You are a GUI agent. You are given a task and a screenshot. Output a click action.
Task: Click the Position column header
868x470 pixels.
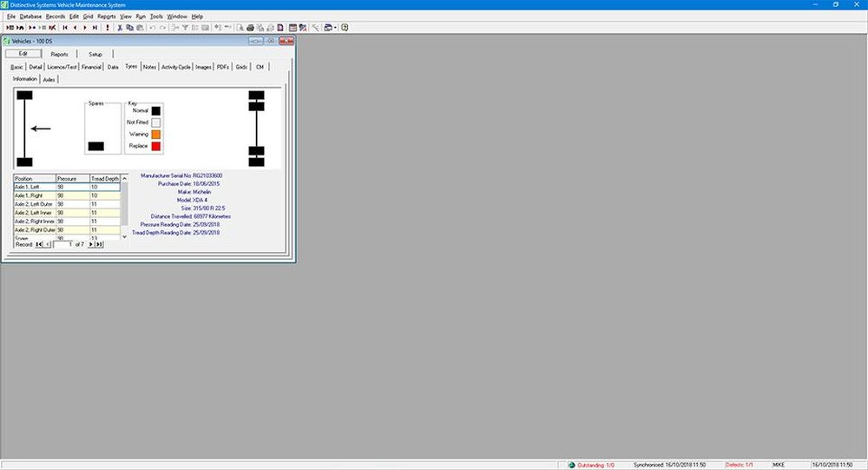35,178
